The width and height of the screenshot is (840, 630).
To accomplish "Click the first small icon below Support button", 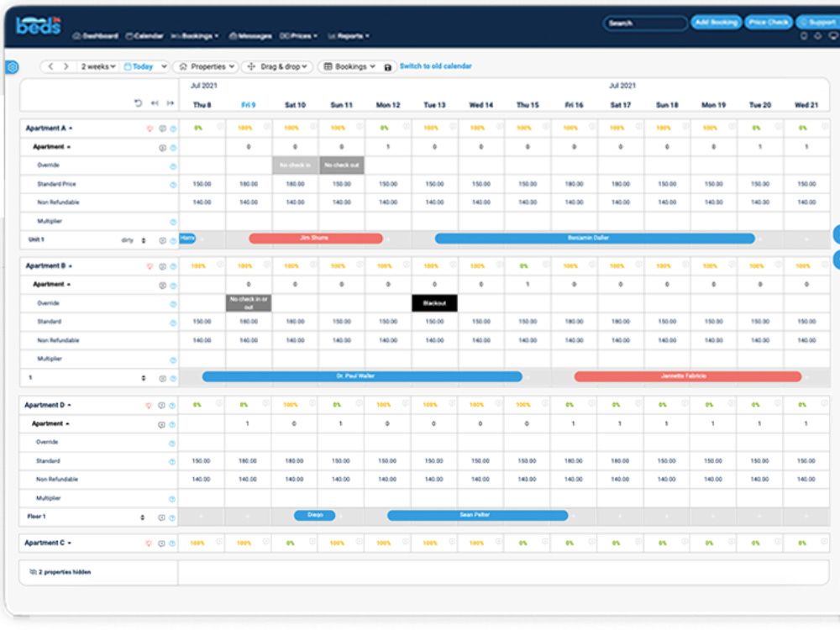I will click(x=804, y=36).
